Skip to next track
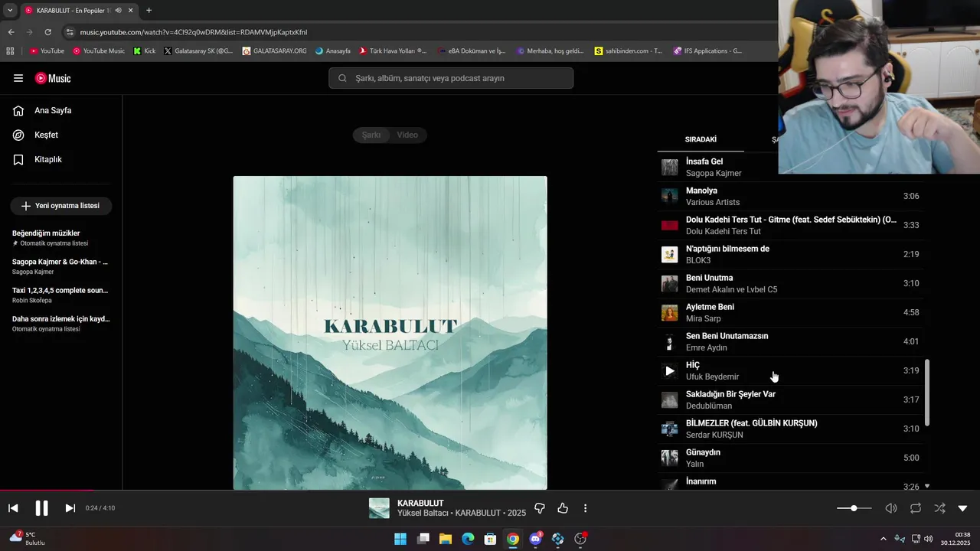The height and width of the screenshot is (551, 980). [70, 508]
